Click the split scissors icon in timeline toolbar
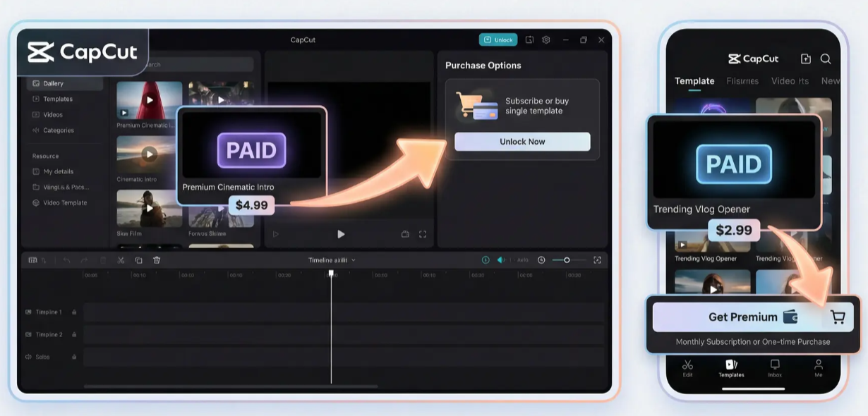Viewport: 868px width, 416px height. point(121,260)
